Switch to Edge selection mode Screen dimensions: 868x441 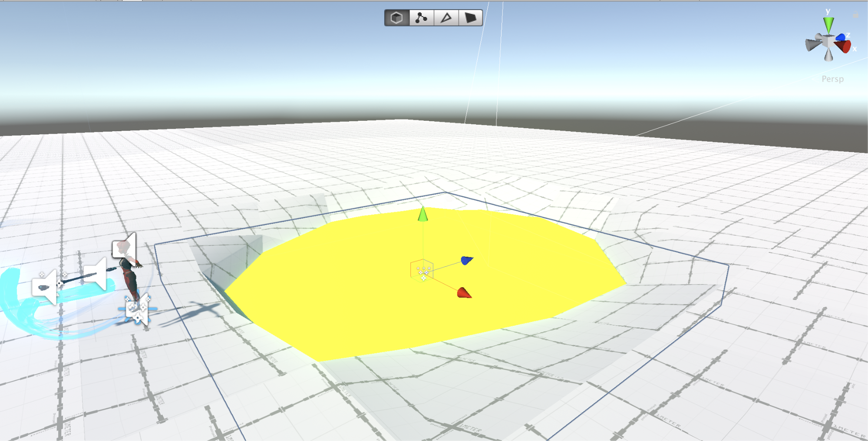click(446, 18)
